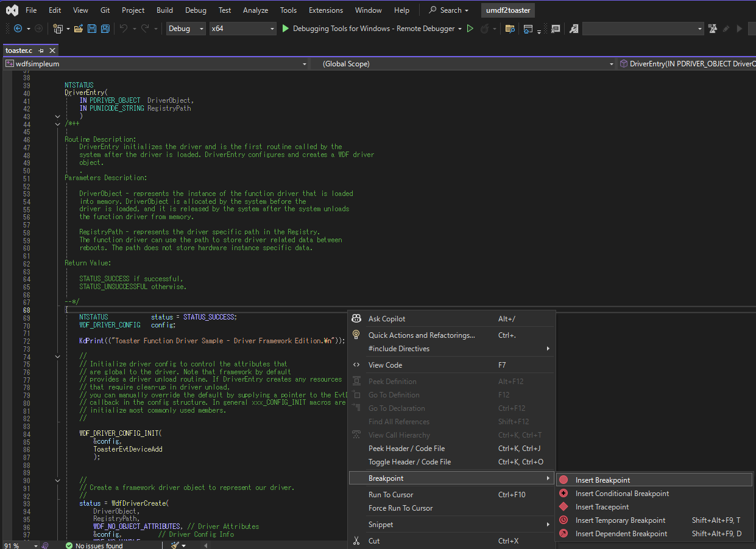This screenshot has width=756, height=549.
Task: Choose Run To Cursor from context menu
Action: 390,495
